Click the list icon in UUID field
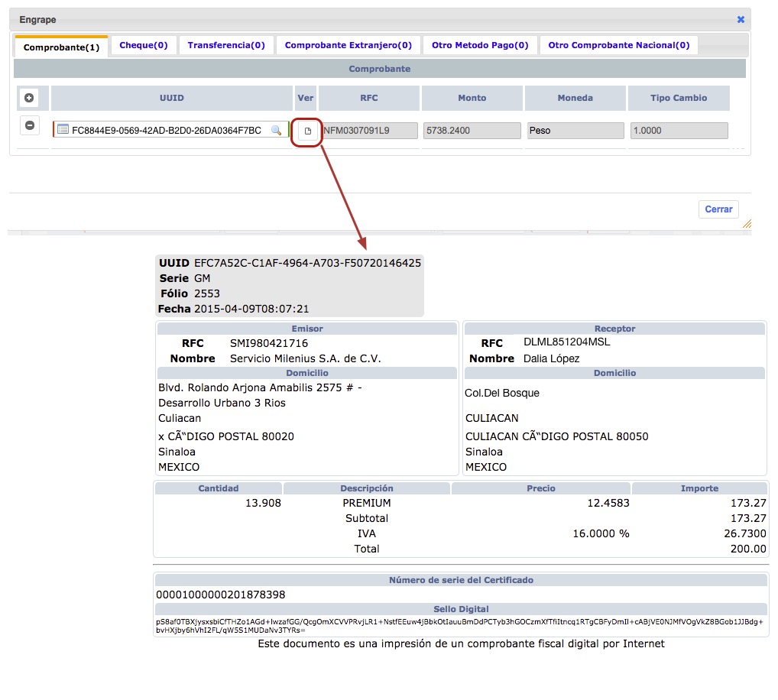 pos(63,130)
